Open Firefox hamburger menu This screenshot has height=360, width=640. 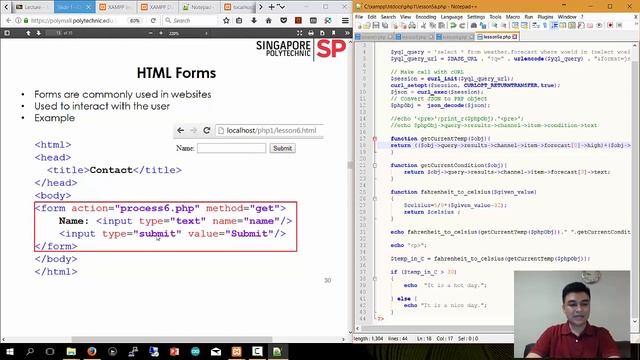coord(345,20)
